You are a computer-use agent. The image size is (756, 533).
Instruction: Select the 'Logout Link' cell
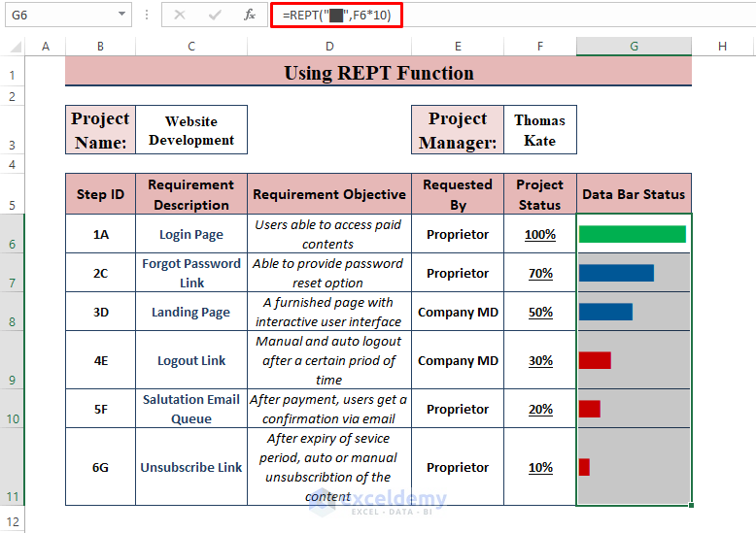click(x=191, y=360)
